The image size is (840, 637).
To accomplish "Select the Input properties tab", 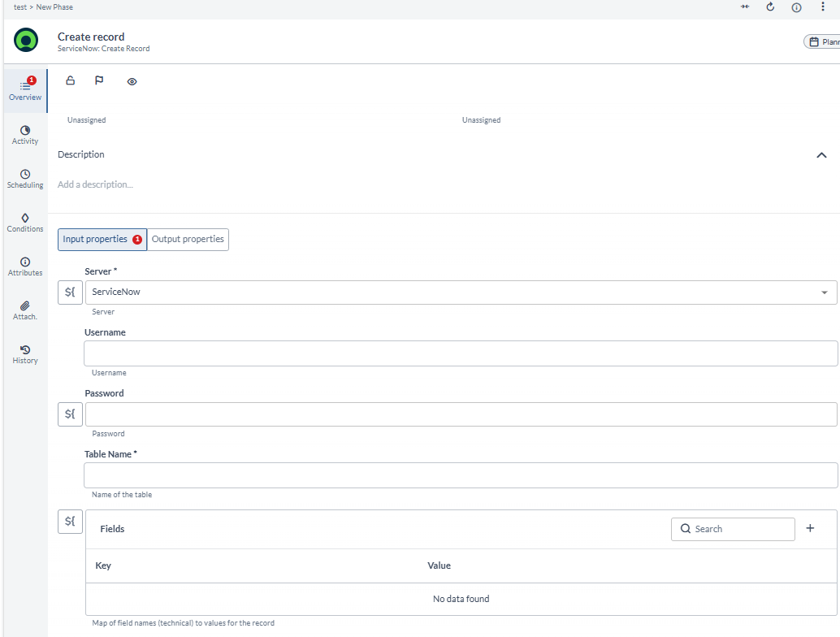I will pos(96,239).
